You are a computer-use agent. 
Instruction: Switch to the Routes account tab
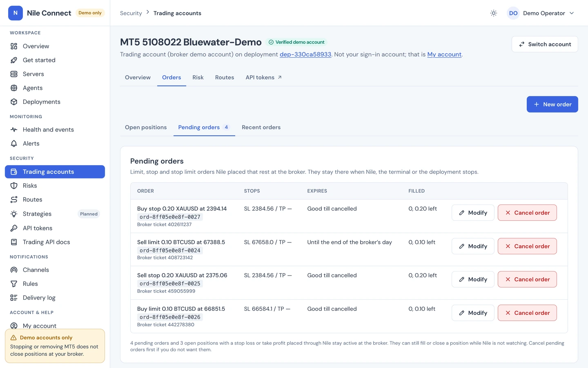click(225, 77)
